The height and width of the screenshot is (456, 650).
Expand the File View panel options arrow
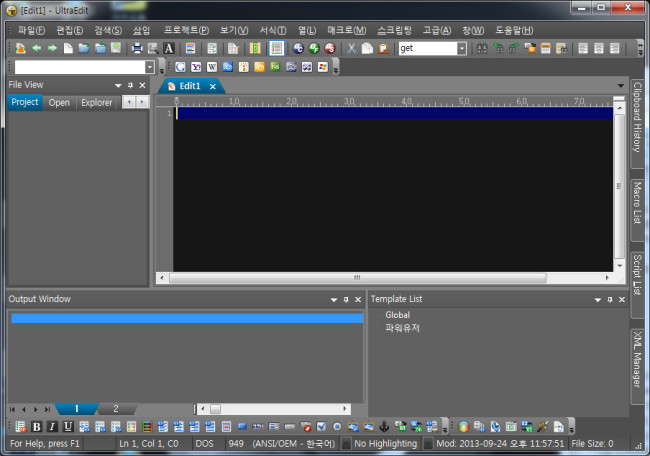pos(118,86)
